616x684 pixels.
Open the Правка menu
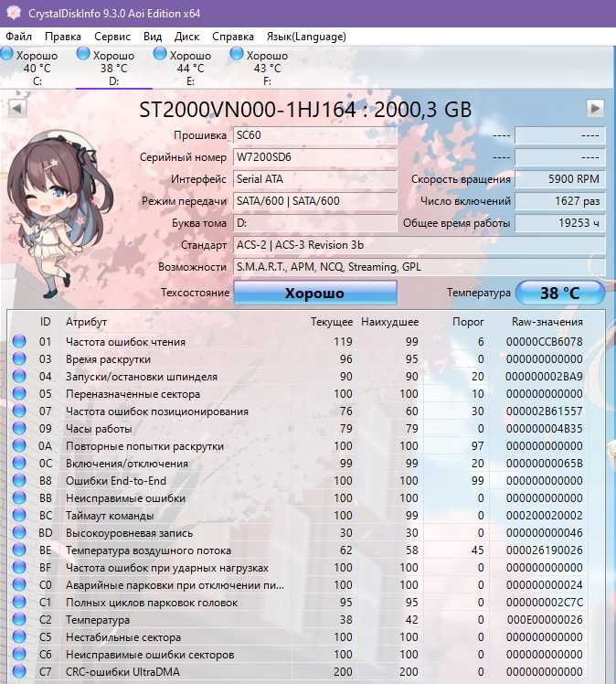(x=63, y=37)
